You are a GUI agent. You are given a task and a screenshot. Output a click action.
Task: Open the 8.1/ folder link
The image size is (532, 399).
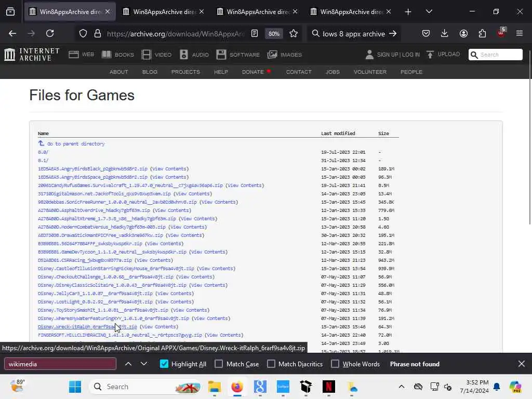pyautogui.click(x=43, y=161)
